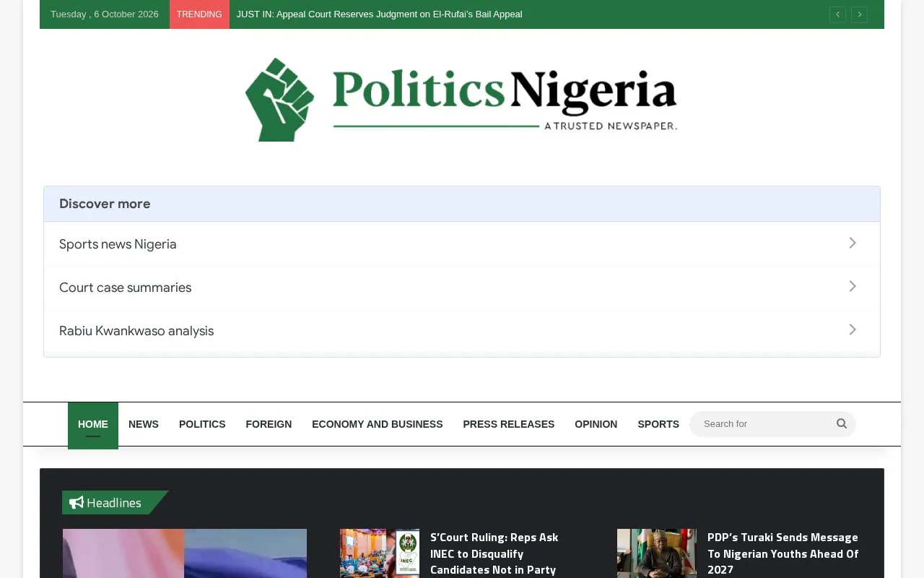The height and width of the screenshot is (578, 924).
Task: Click the next trending news arrow
Action: point(859,14)
